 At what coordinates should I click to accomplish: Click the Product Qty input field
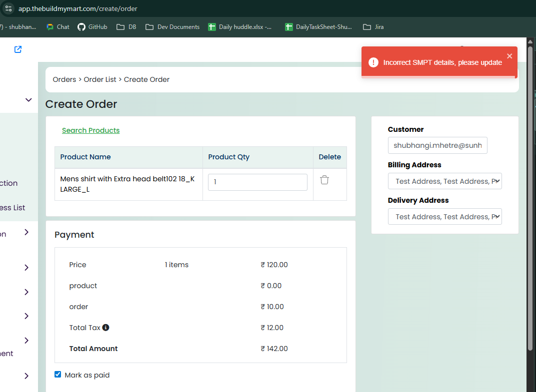[x=257, y=182]
